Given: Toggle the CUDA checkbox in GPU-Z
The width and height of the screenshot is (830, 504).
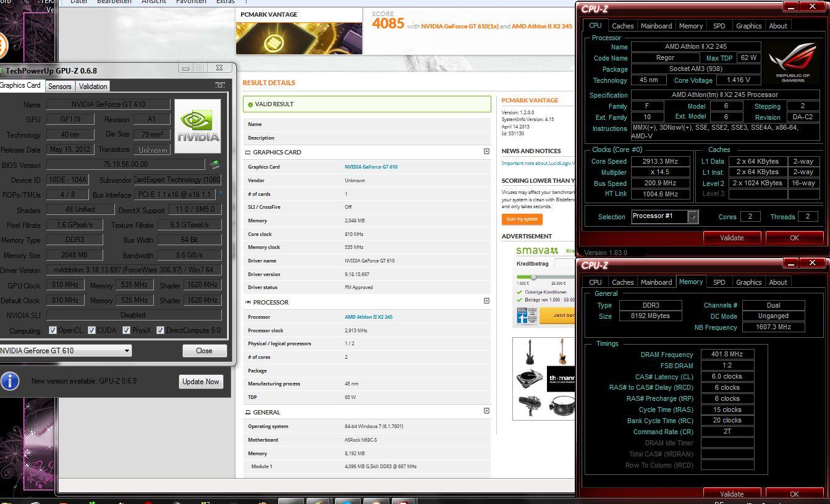Looking at the screenshot, I should 91,330.
